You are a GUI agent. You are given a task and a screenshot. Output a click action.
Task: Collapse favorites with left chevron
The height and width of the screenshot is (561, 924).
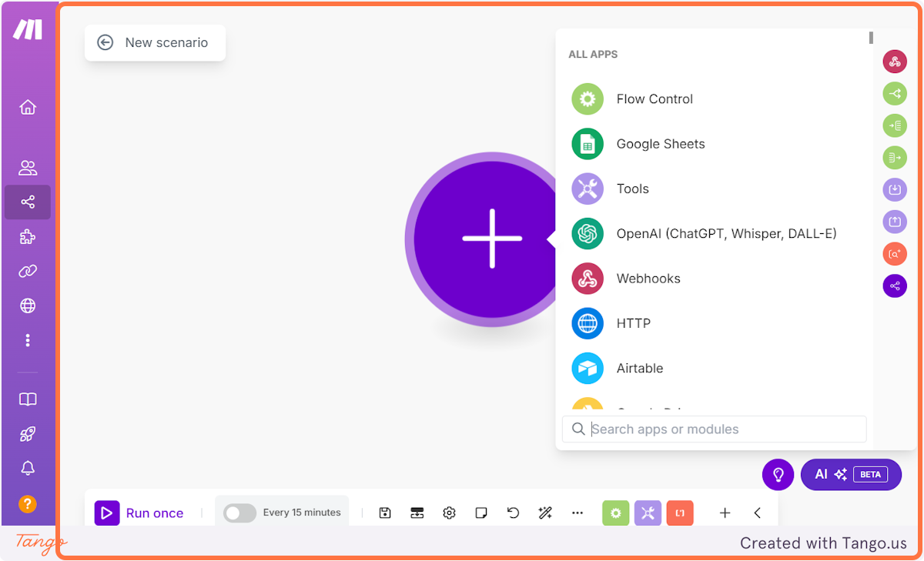(x=757, y=513)
